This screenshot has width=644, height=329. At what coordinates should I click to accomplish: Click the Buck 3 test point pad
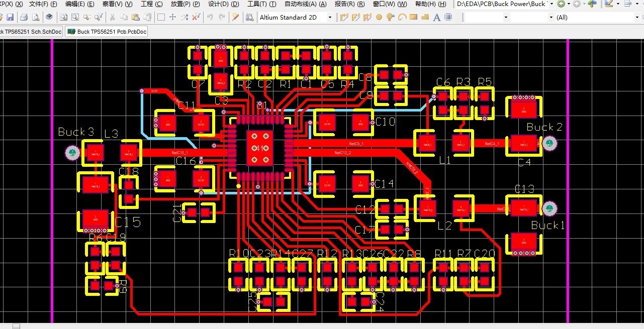click(x=72, y=153)
